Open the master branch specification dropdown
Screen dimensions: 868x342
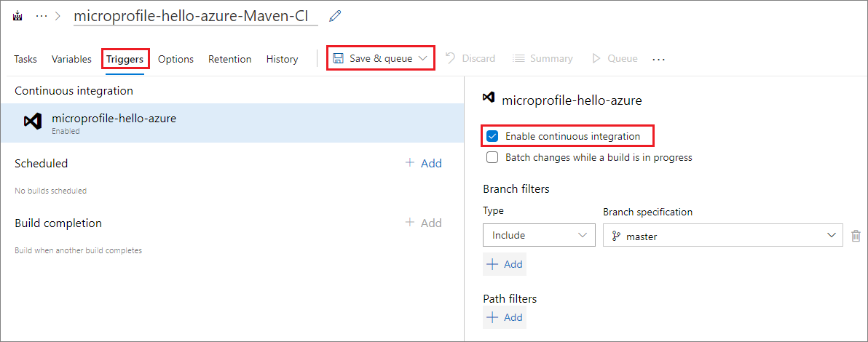[x=723, y=235]
